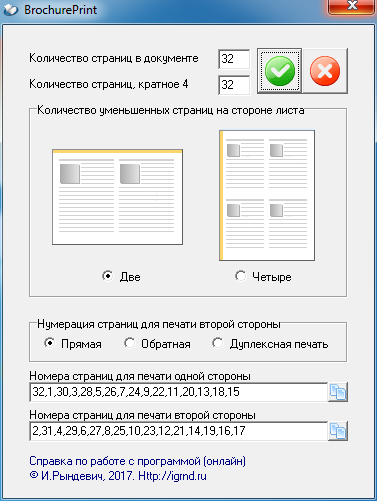The image size is (377, 501).
Task: Click the green checkmark confirm button
Action: (x=280, y=71)
